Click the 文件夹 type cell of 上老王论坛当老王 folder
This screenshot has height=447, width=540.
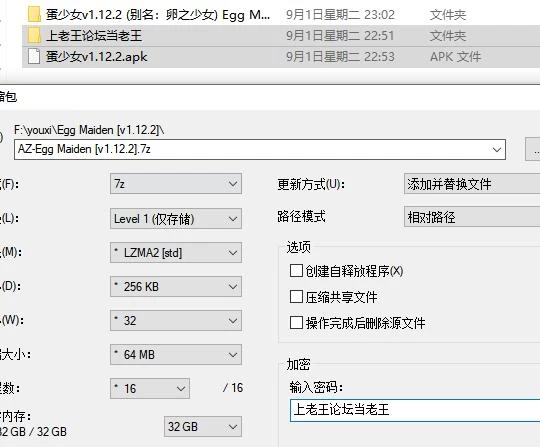tap(448, 35)
